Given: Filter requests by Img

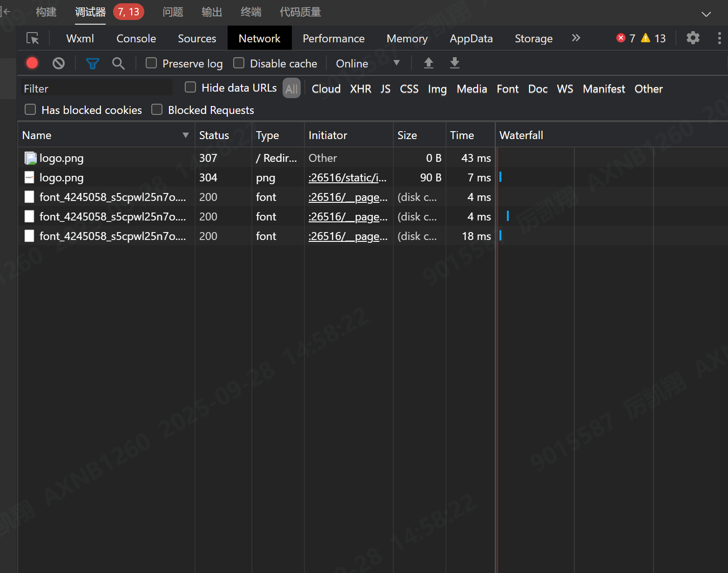Looking at the screenshot, I should 438,89.
